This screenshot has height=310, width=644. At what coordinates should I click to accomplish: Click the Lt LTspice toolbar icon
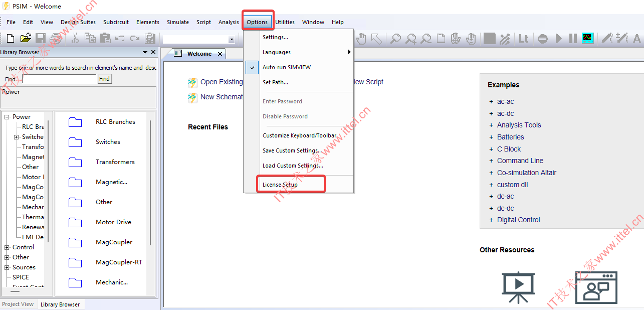coord(524,38)
